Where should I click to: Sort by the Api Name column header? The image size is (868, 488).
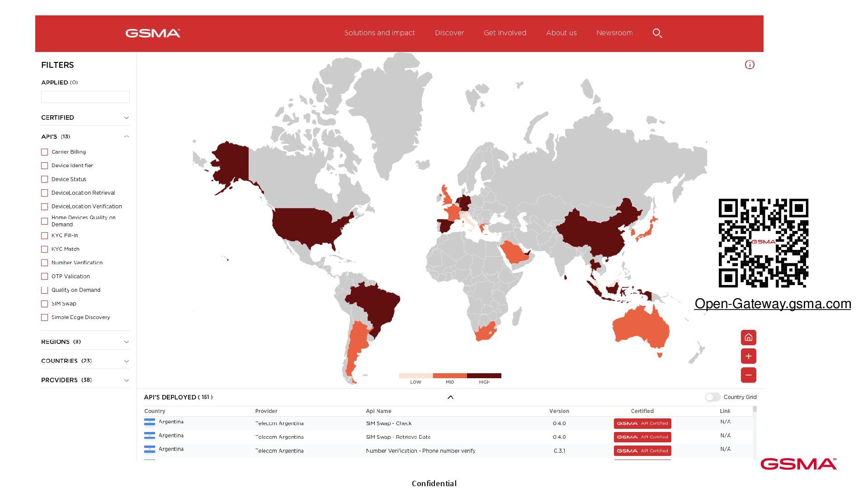pos(378,411)
